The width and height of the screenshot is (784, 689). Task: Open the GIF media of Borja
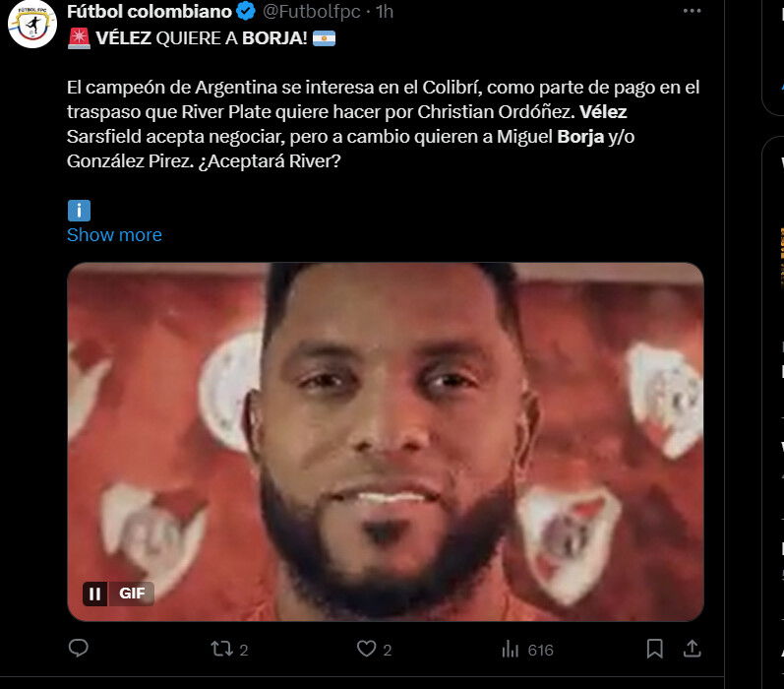386,442
